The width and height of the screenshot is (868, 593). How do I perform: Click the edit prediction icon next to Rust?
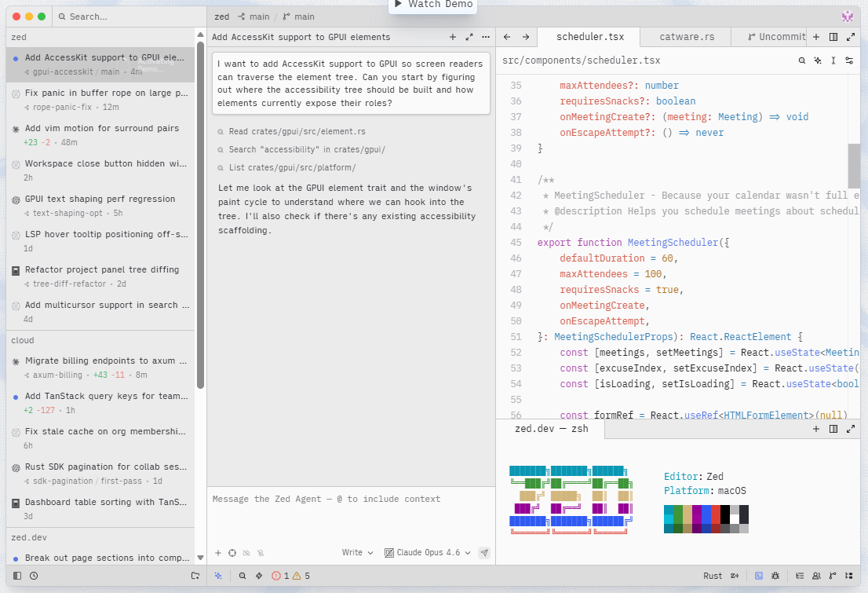[x=735, y=576]
